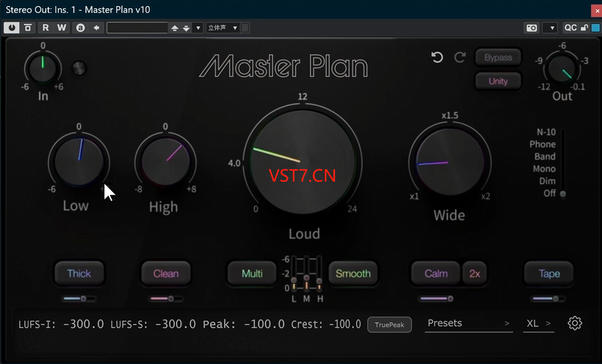Click the blue square icon in the toolbar
The height and width of the screenshot is (364, 602).
596,28
